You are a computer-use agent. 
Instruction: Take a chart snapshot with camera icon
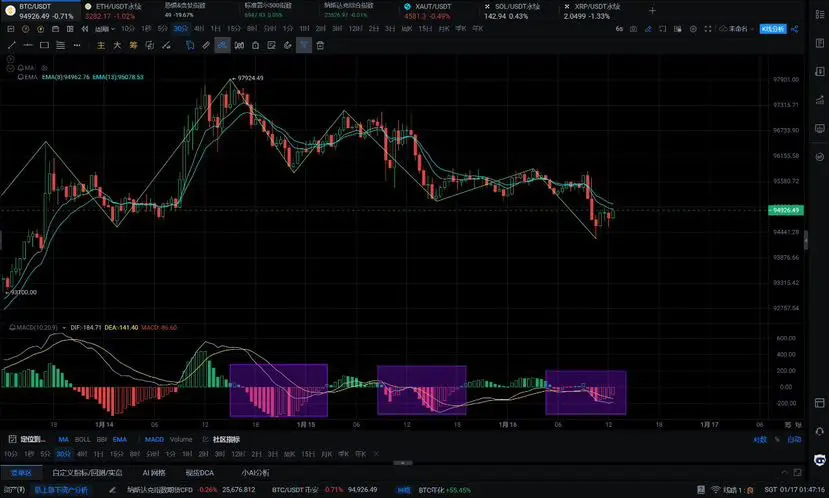click(633, 29)
